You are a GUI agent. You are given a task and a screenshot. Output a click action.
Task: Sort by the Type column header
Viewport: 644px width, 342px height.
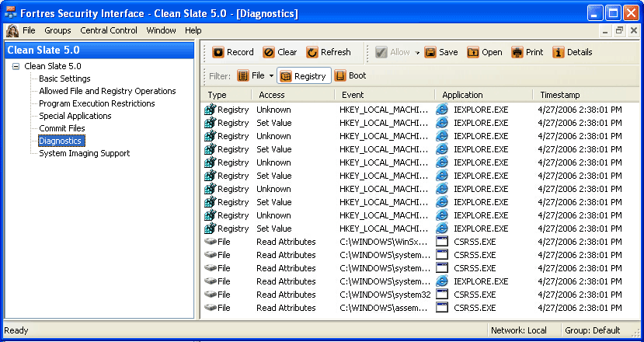click(227, 95)
